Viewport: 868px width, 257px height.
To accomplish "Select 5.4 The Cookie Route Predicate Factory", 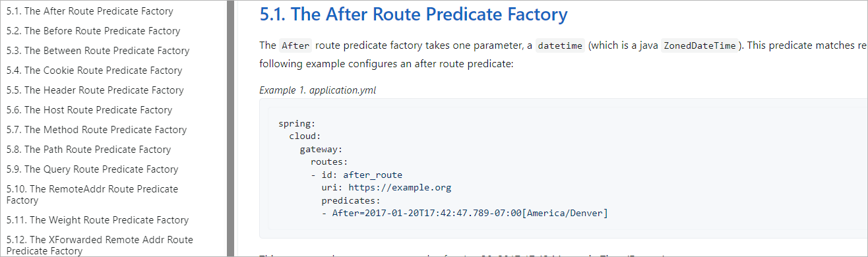I will (x=94, y=71).
